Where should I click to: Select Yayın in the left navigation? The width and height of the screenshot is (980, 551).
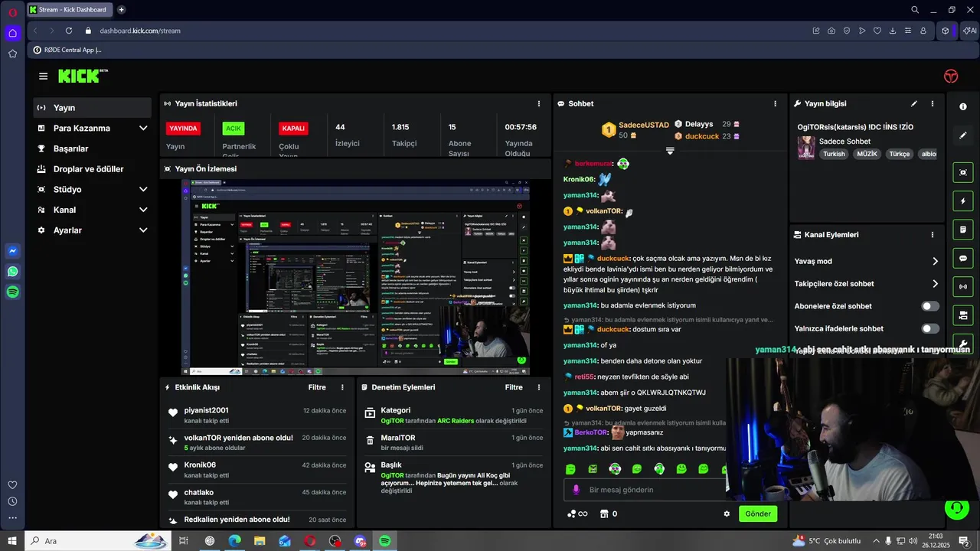click(92, 108)
